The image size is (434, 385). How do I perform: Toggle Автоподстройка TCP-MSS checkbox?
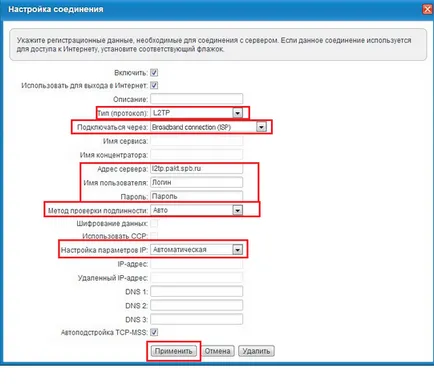154,332
